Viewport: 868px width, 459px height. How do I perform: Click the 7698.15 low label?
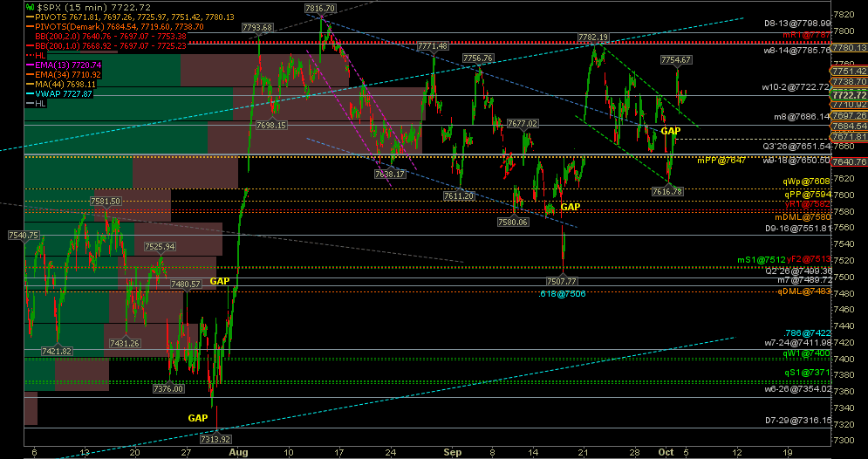click(x=271, y=126)
